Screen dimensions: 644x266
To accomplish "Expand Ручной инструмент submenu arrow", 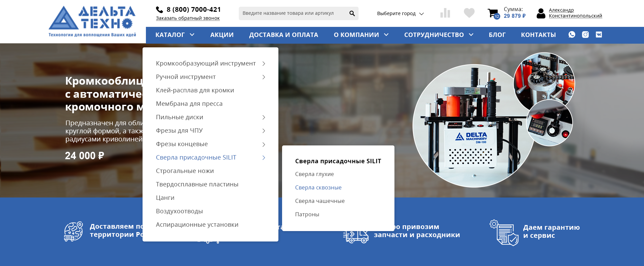I will [264, 77].
